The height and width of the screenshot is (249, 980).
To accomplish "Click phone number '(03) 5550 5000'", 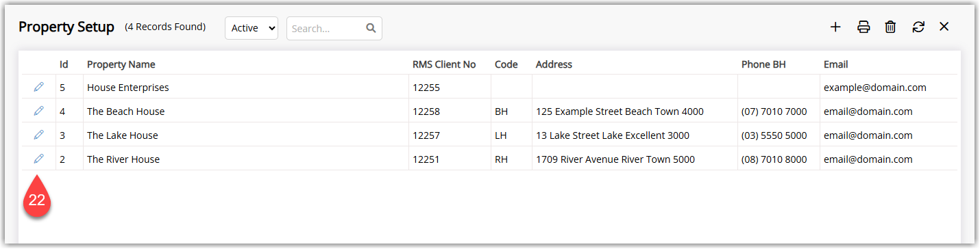I will click(774, 135).
